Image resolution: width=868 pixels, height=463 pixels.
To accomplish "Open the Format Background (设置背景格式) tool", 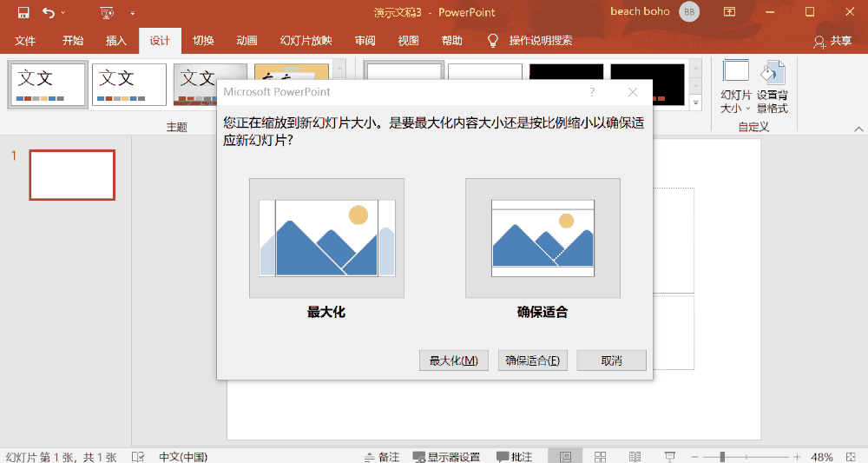I will (x=772, y=87).
